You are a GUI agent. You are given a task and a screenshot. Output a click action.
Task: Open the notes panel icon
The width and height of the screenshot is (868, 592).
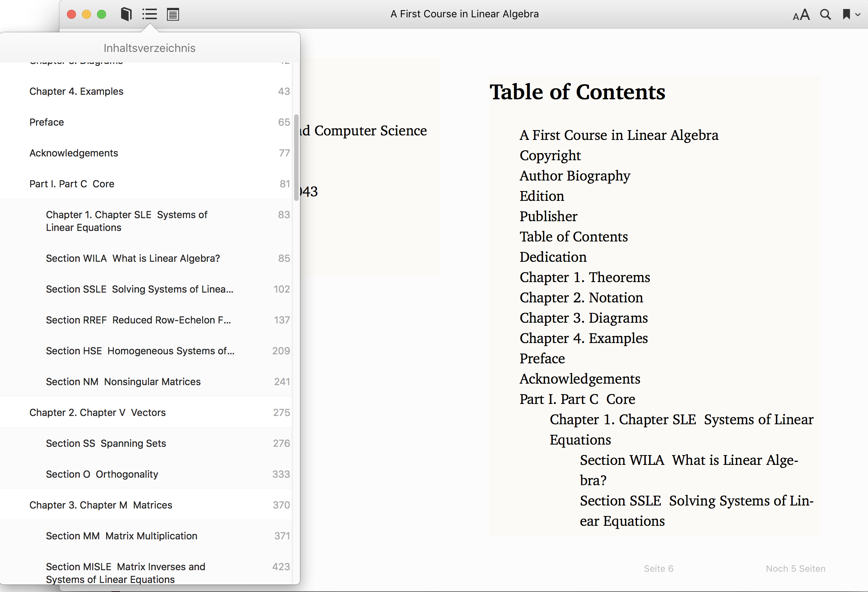pos(173,14)
